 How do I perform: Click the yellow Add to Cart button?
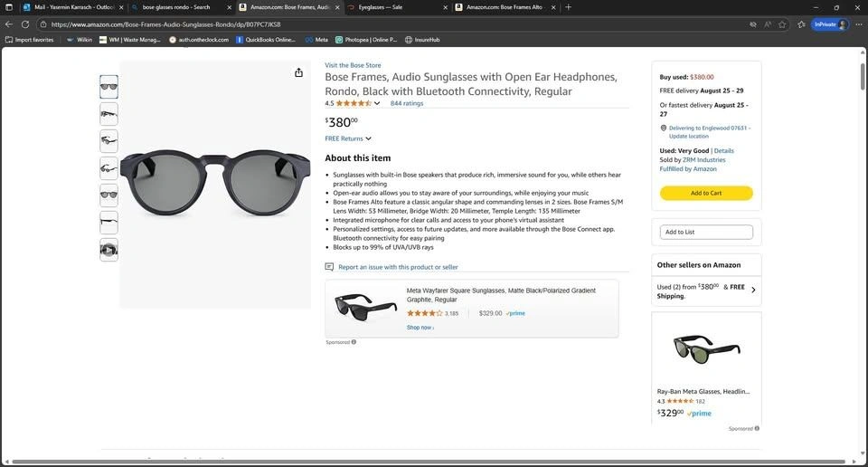pos(706,193)
